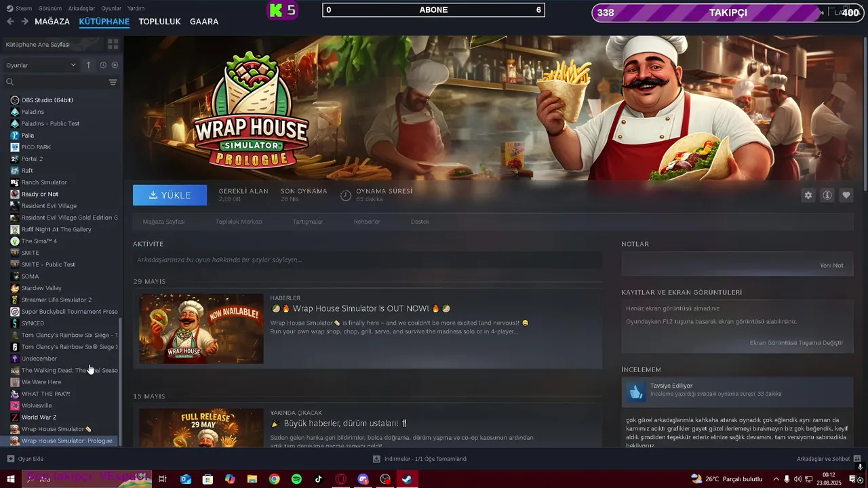Screen dimensions: 868x488
Task: Open Windows Start menu
Action: [x=11, y=479]
